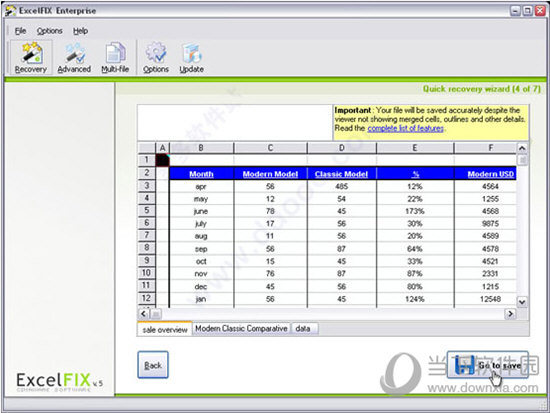
Task: Select column E header
Action: [415, 148]
